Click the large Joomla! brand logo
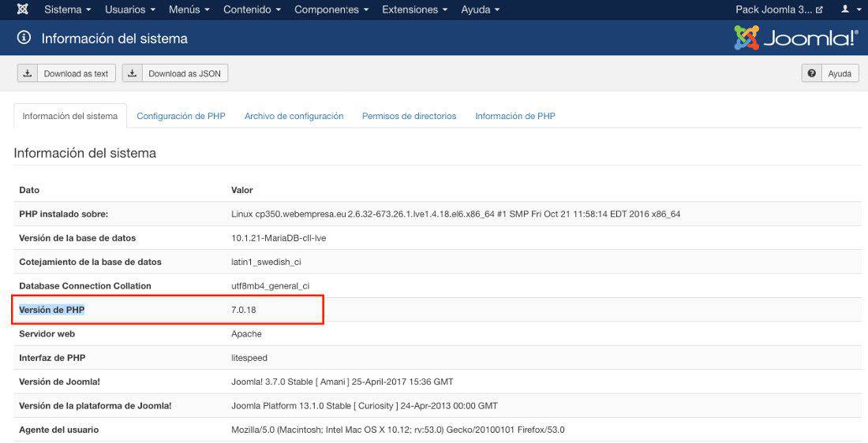868x443 pixels. pos(796,38)
